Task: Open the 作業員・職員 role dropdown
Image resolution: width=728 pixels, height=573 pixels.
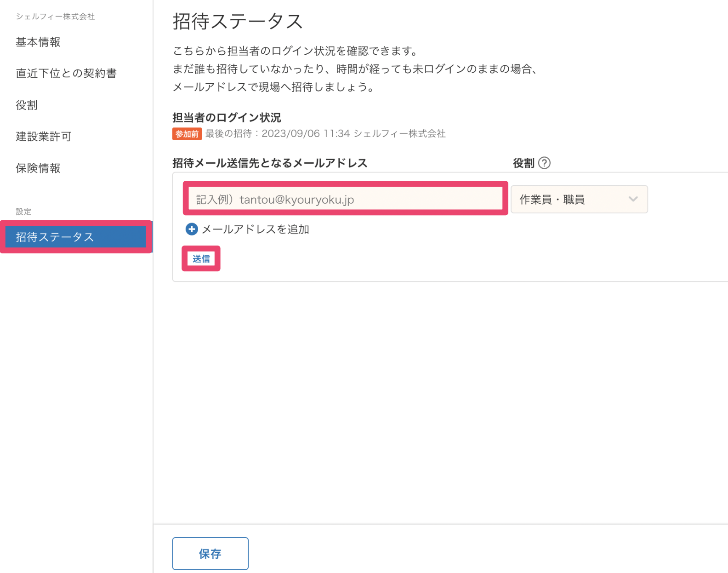Action: click(x=579, y=200)
